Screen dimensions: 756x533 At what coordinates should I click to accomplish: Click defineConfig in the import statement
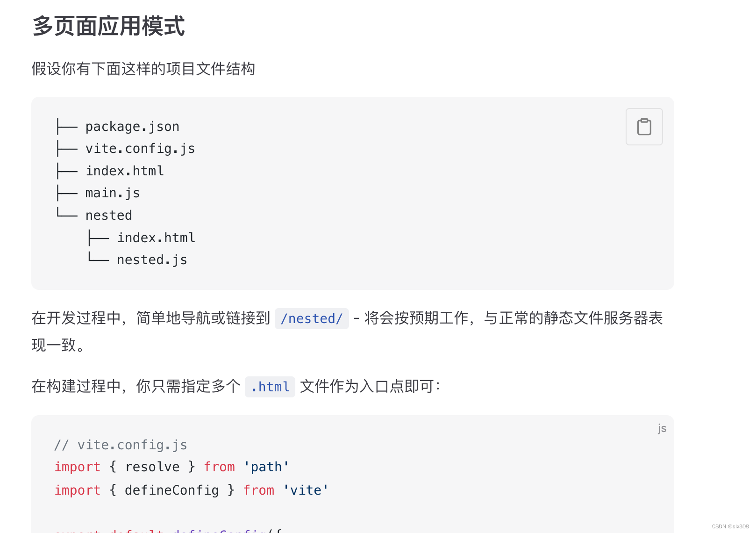[171, 490]
